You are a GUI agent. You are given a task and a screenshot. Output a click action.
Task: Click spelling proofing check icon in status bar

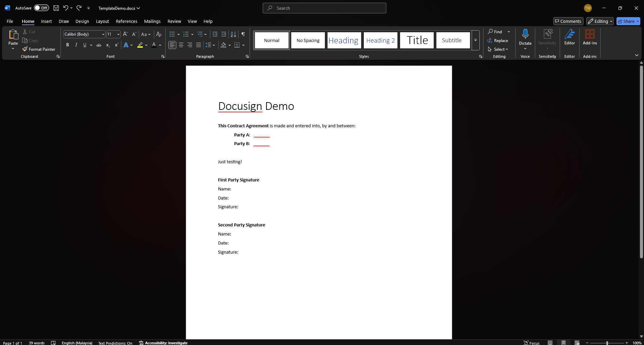(53, 343)
